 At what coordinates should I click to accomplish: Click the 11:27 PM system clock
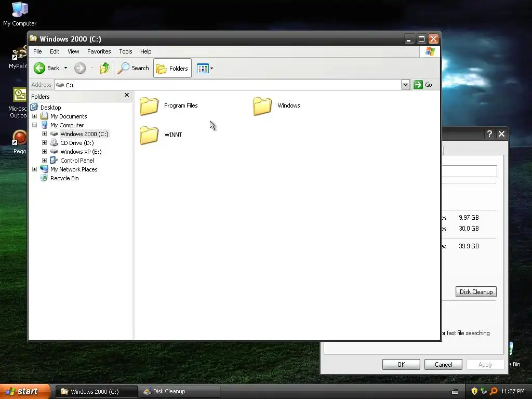pyautogui.click(x=513, y=391)
